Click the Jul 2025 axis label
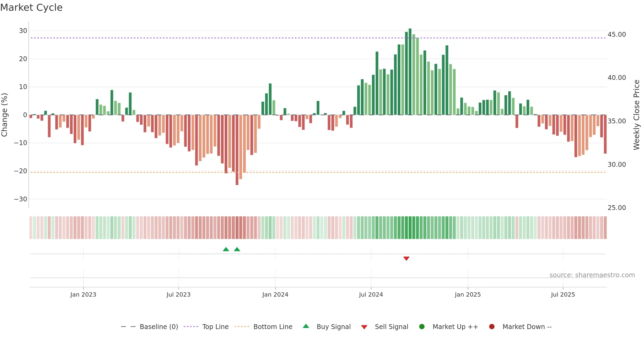 coord(563,295)
